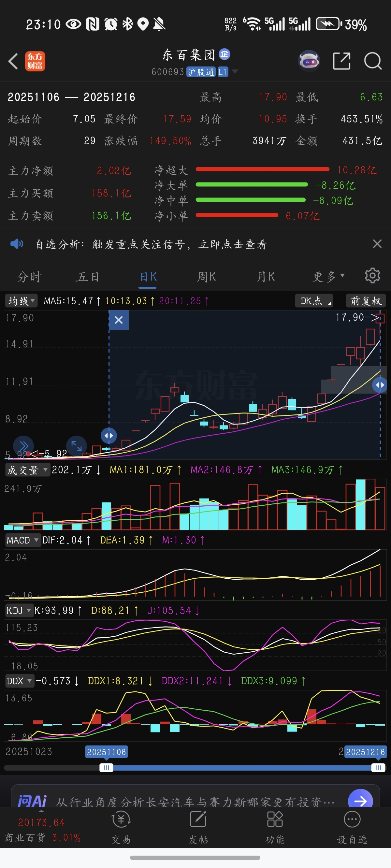
Task: Open the MACD indicator dropdown
Action: click(x=22, y=540)
